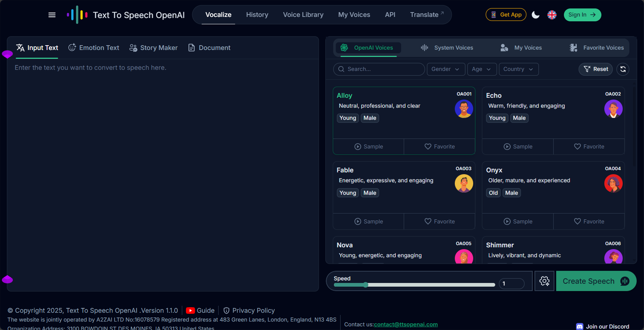Switch to Story Maker tab
This screenshot has width=644, height=330.
coord(154,48)
